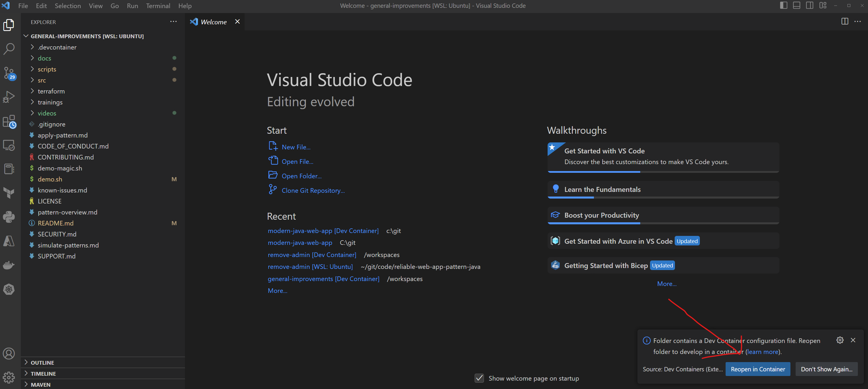Open the Kubernetes view icon
This screenshot has height=389, width=868.
(x=9, y=289)
